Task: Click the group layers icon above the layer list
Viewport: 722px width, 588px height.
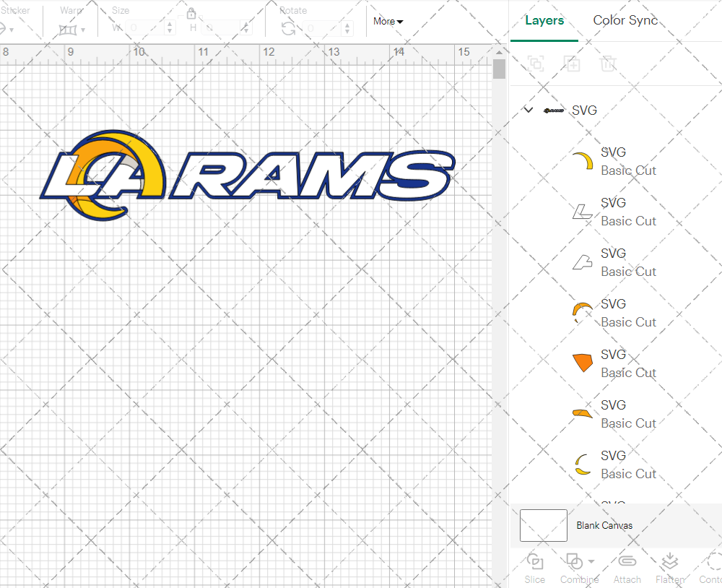Action: (536, 64)
